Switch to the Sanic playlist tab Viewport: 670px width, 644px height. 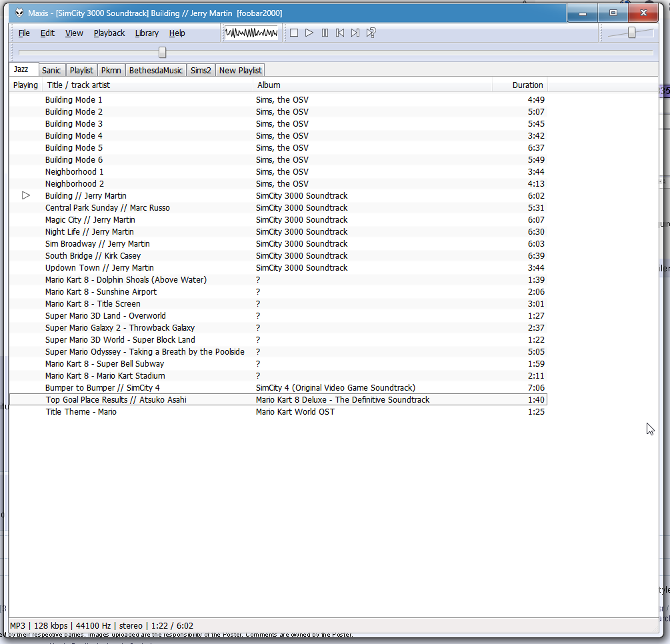click(51, 70)
